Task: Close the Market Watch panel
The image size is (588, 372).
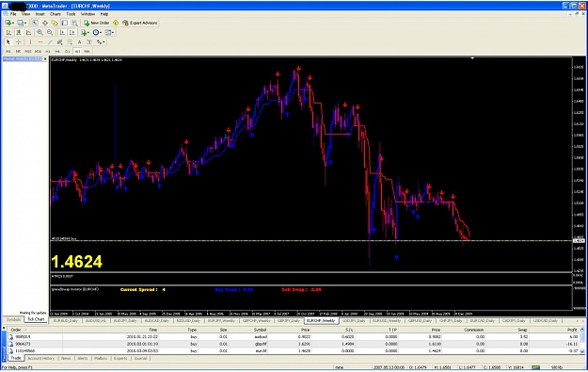Action: tap(45, 59)
